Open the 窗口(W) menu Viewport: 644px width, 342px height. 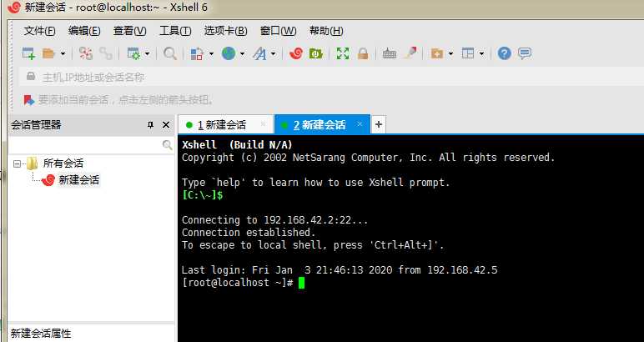coord(279,31)
